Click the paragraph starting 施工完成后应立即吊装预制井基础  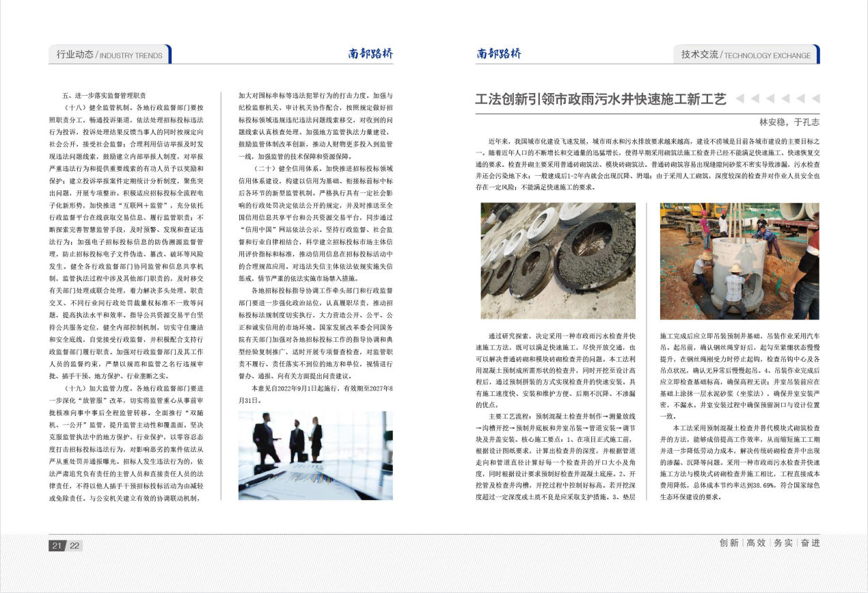pyautogui.click(x=740, y=376)
